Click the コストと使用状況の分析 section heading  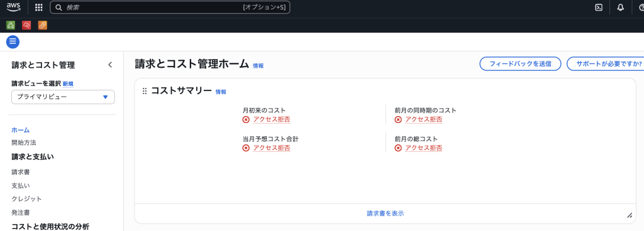[50, 227]
